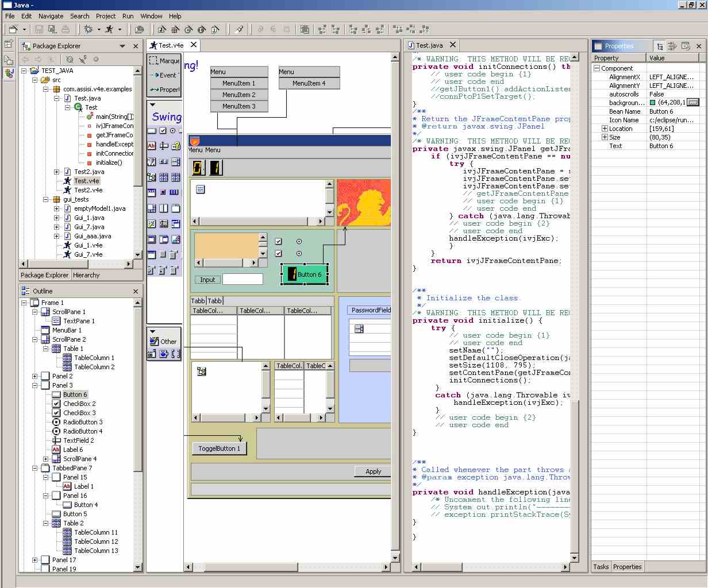Click the New wizard icon in main toolbar
Image resolution: width=708 pixels, height=588 pixels.
click(x=13, y=29)
